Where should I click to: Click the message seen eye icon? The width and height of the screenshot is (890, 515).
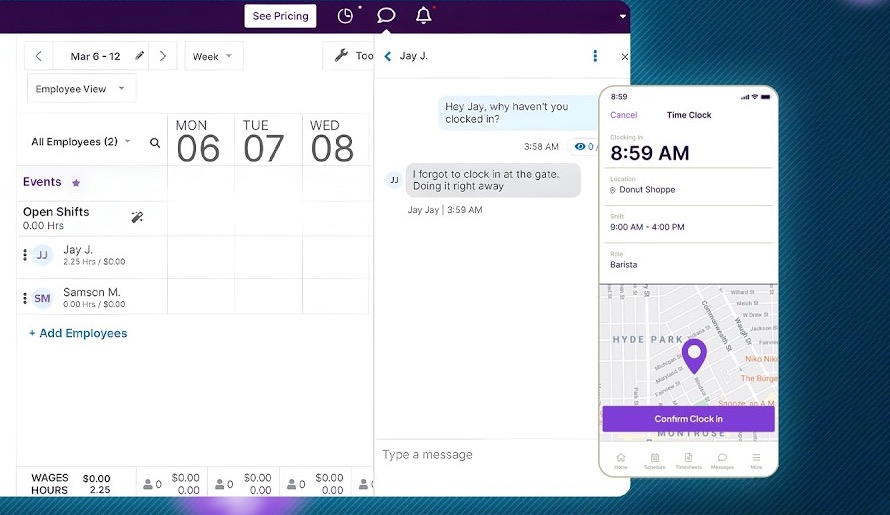click(x=580, y=146)
